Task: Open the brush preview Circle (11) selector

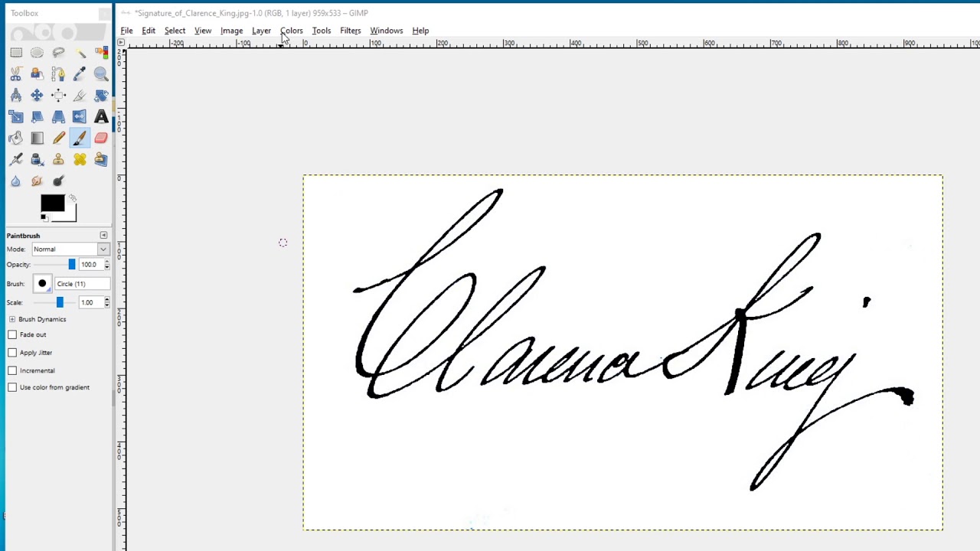Action: click(x=42, y=284)
